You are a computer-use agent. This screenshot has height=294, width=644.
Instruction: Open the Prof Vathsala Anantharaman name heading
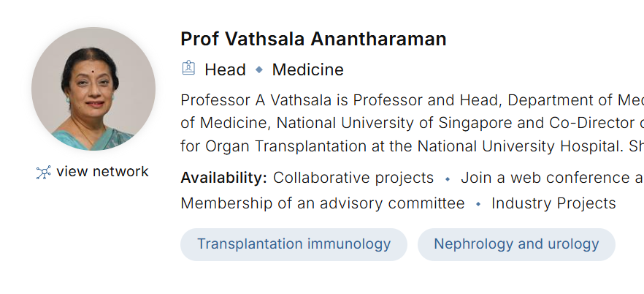pyautogui.click(x=313, y=39)
